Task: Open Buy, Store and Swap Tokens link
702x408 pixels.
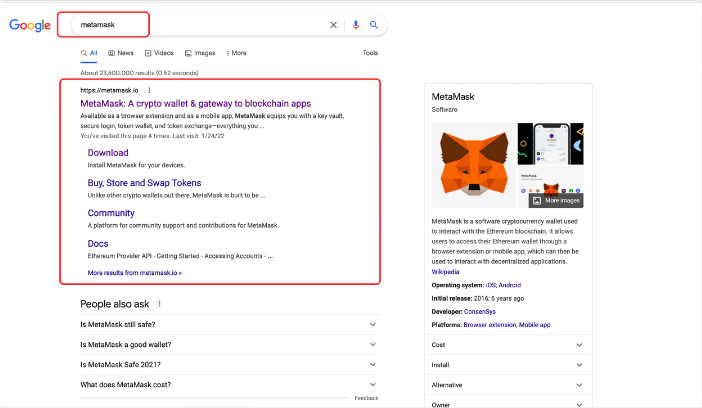Action: coord(144,183)
